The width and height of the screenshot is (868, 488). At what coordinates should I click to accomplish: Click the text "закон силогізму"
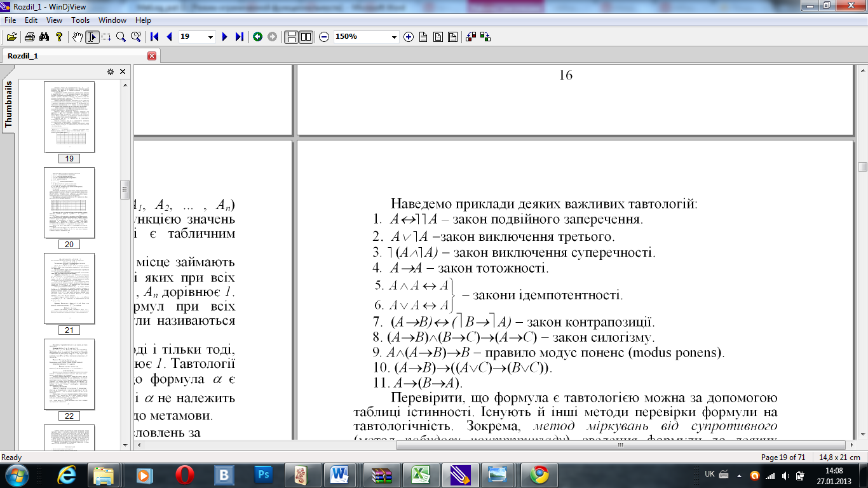click(602, 337)
